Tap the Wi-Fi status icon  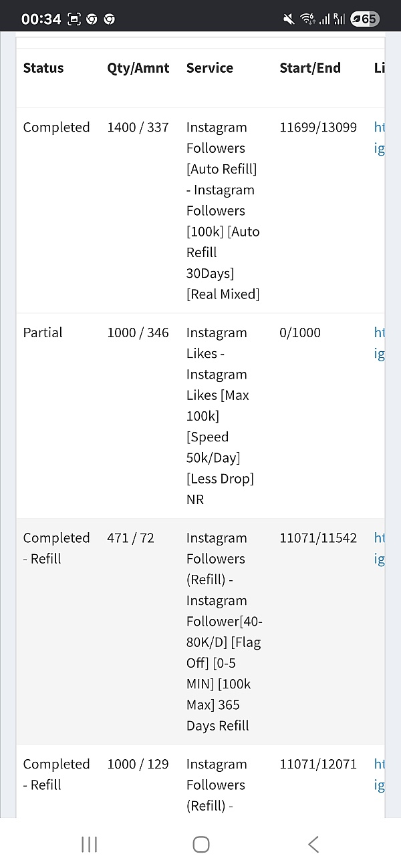click(x=307, y=19)
